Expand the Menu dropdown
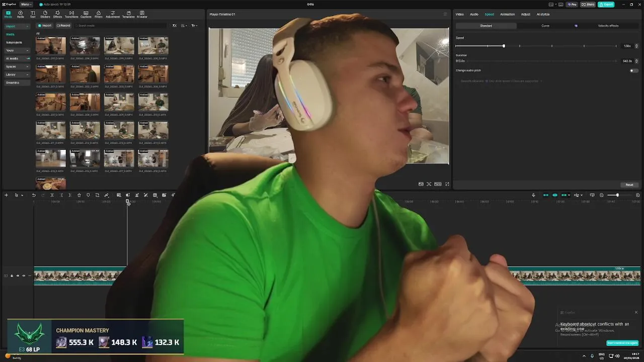The width and height of the screenshot is (644, 362). (x=26, y=5)
